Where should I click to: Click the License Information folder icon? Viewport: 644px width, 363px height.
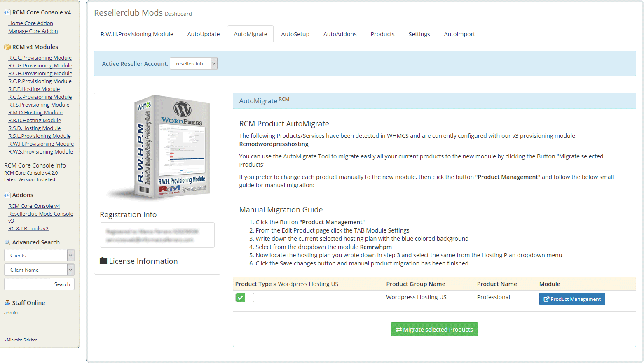103,261
